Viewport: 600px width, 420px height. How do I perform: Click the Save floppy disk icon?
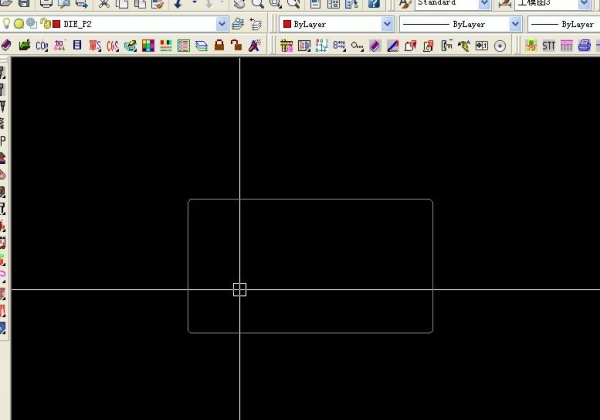[24, 3]
